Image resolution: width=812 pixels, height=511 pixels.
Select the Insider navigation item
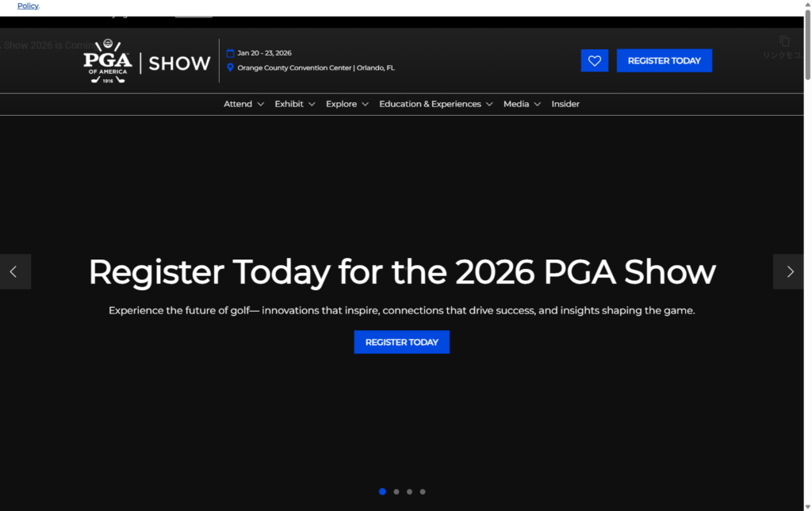click(565, 103)
